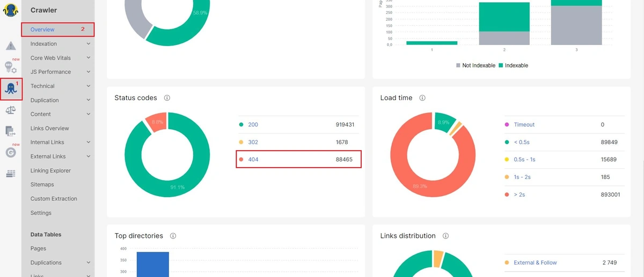Toggle the Indexable legend entry
Screen dimensions: 644x277
tap(513, 65)
